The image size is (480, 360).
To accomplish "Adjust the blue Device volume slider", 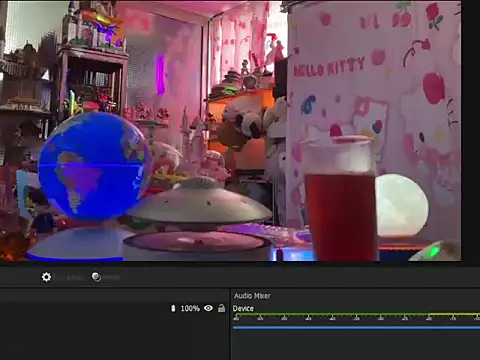I will (356, 328).
